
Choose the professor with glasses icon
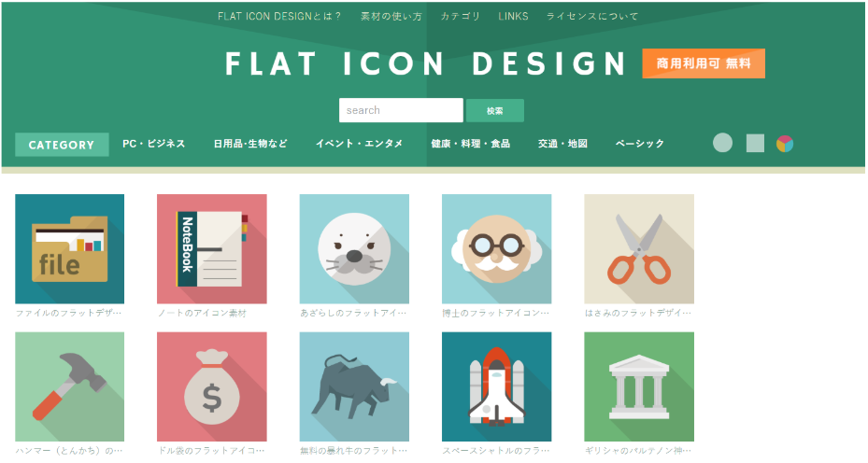[x=496, y=248]
